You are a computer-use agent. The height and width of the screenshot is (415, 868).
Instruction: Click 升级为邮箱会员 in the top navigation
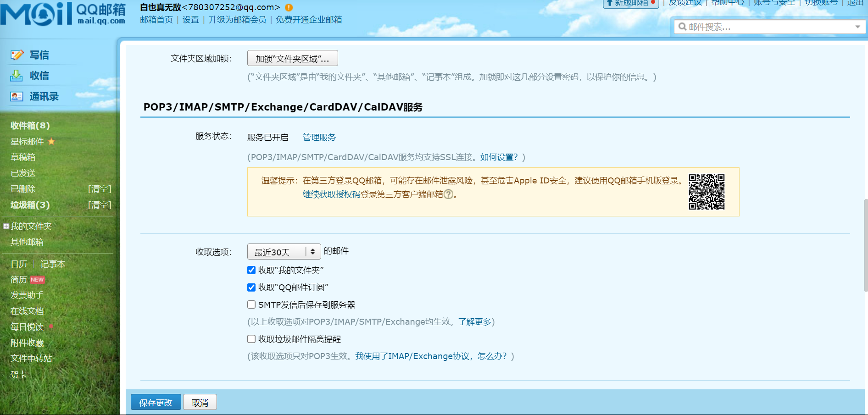tap(237, 20)
